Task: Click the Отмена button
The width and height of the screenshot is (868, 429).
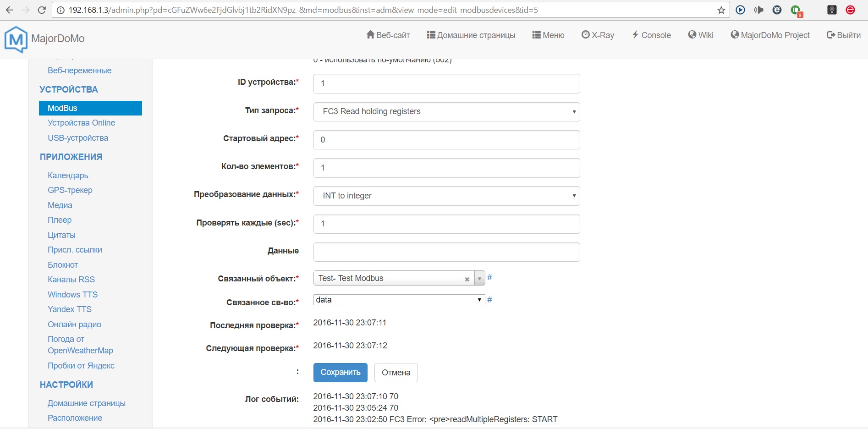Action: [396, 373]
